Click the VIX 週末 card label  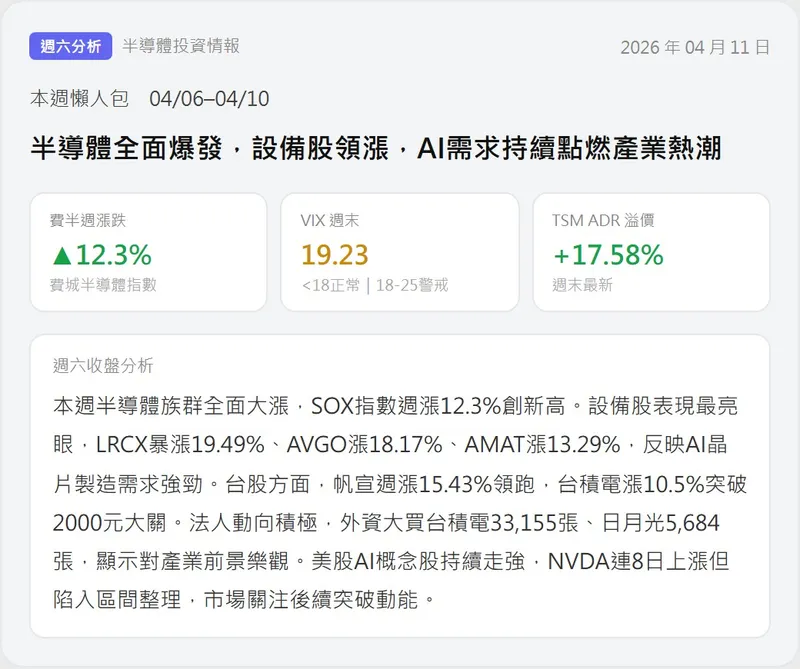(330, 220)
